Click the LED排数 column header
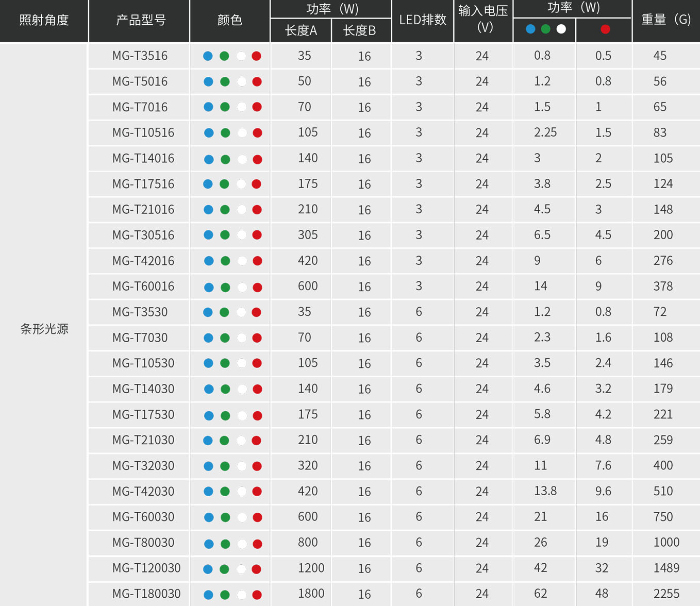Screen dimensions: 700x606 (423, 20)
